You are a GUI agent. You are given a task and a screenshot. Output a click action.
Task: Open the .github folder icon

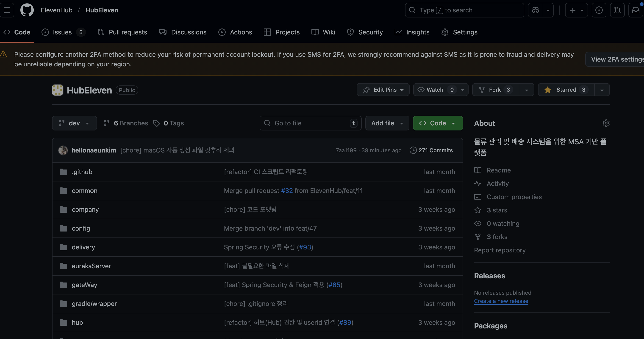click(x=64, y=172)
